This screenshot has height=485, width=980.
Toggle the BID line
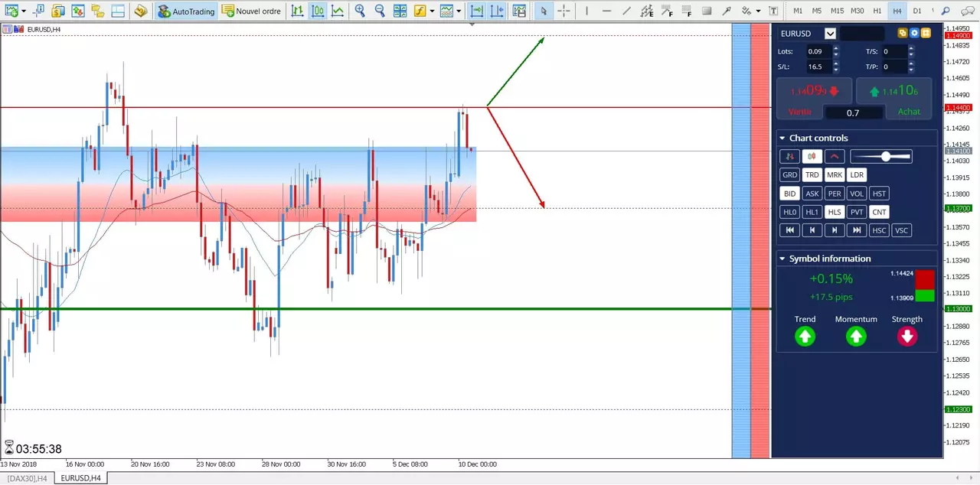coord(789,194)
